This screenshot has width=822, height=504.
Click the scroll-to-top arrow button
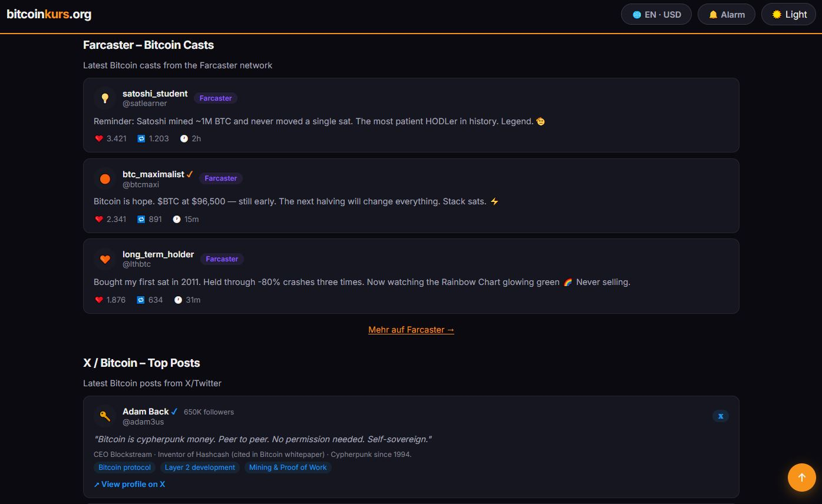[x=801, y=478]
